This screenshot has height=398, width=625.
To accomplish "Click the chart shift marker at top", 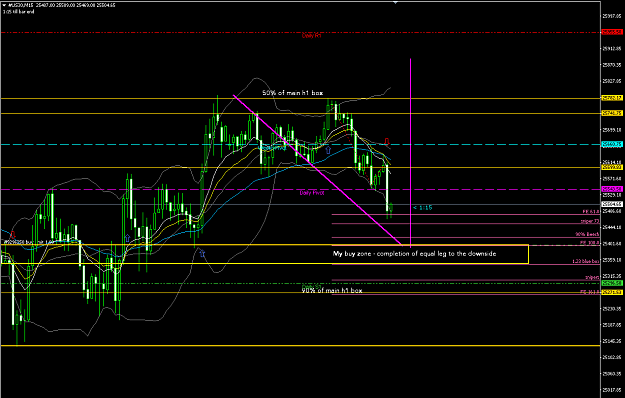I will (395, 2).
